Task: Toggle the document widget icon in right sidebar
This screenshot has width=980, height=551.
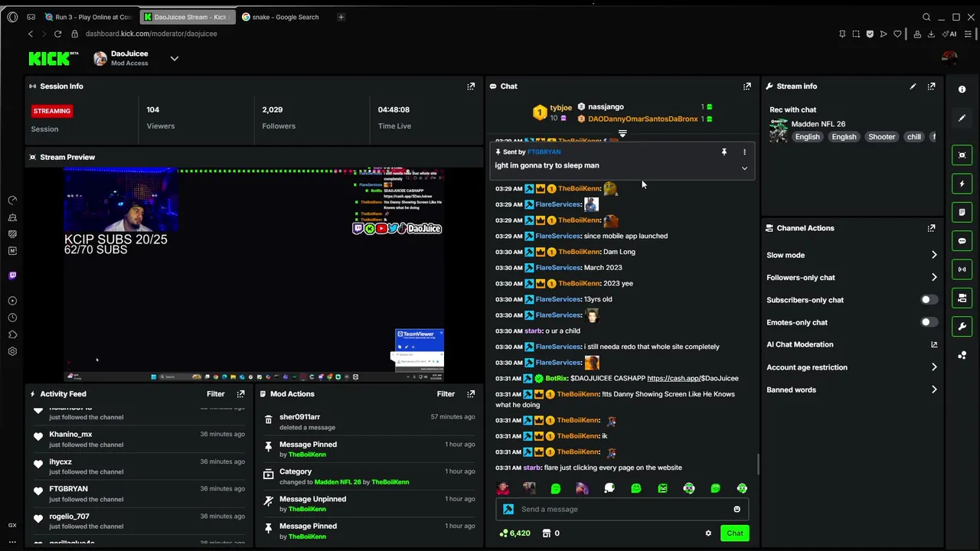Action: (962, 212)
